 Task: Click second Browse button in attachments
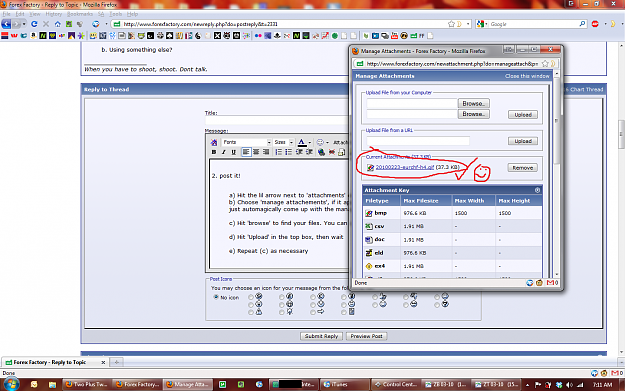[474, 114]
